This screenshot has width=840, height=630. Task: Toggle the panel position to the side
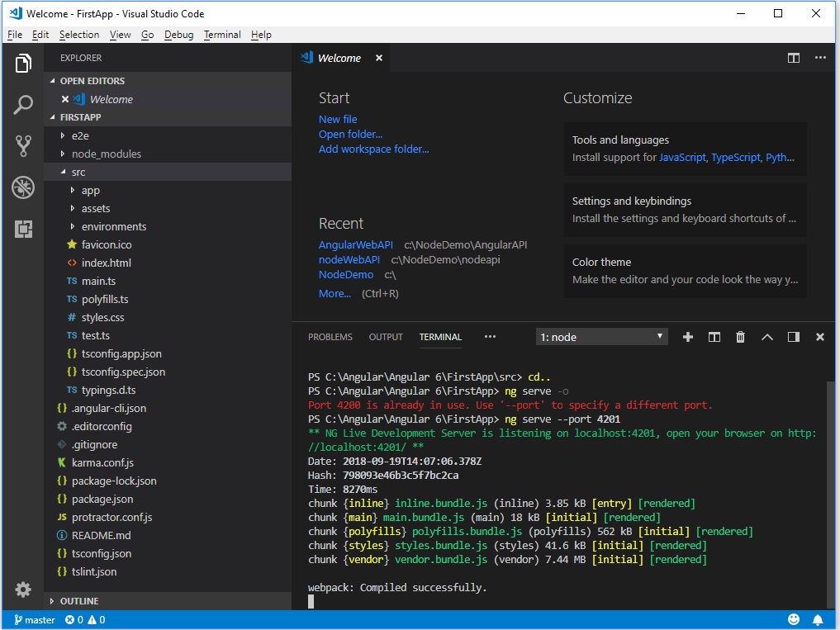[793, 337]
